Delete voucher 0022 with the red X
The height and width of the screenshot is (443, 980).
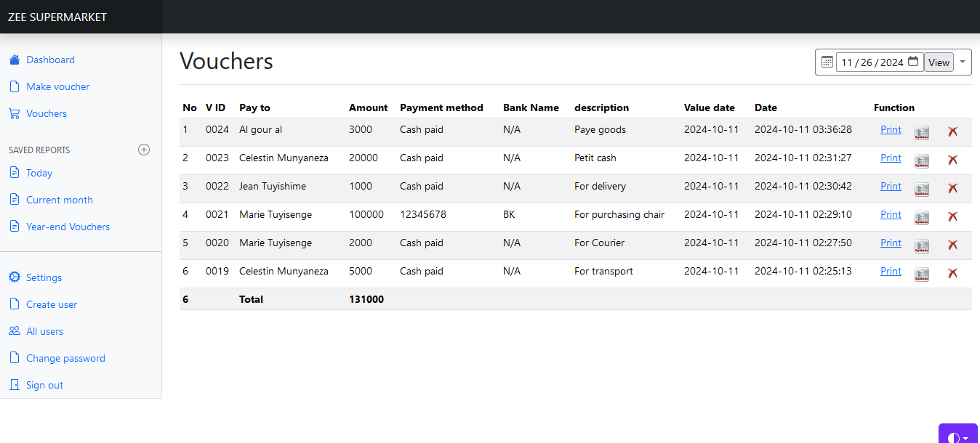(x=952, y=188)
